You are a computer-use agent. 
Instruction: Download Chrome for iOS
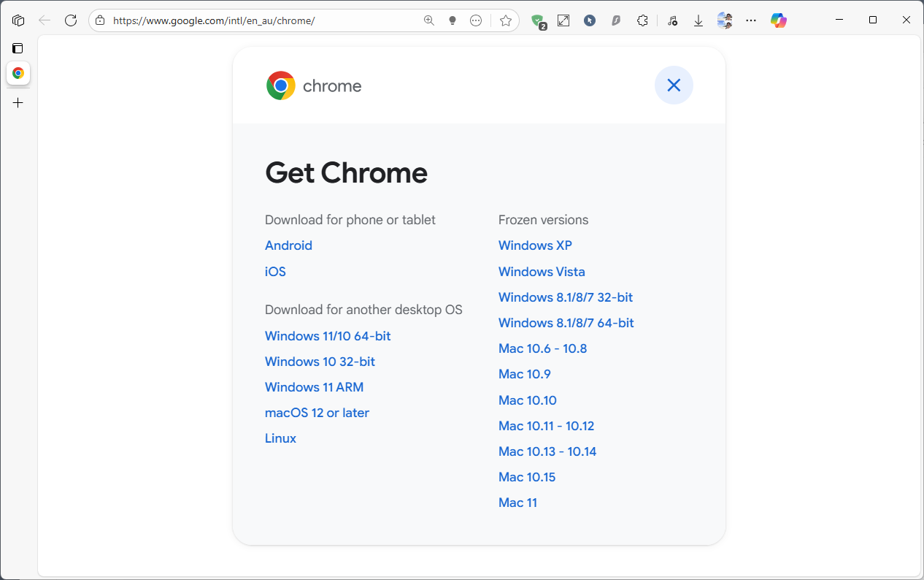click(275, 272)
